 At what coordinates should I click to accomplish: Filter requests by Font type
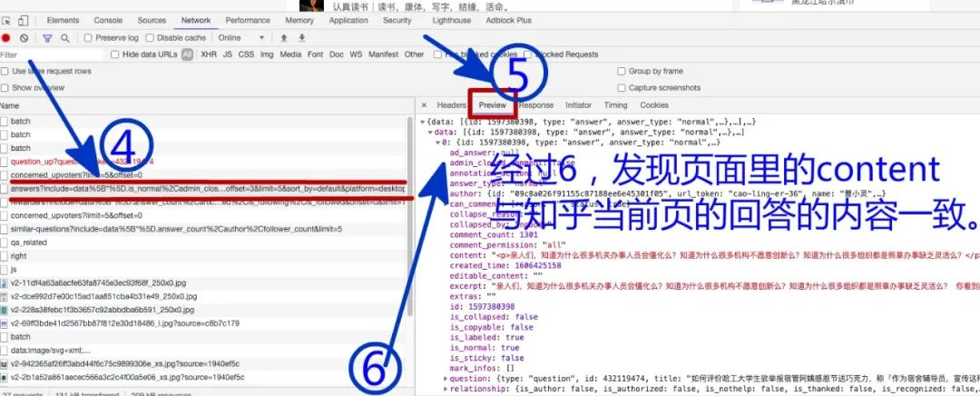(316, 54)
